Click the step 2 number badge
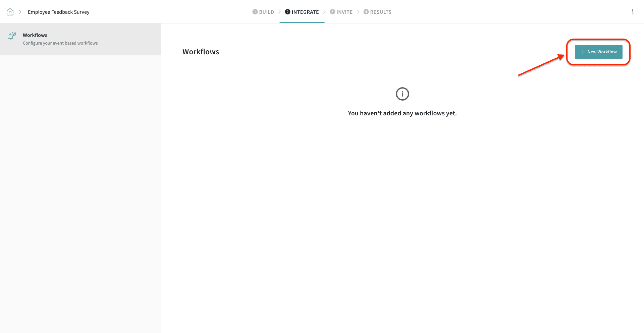644x333 pixels. [287, 12]
